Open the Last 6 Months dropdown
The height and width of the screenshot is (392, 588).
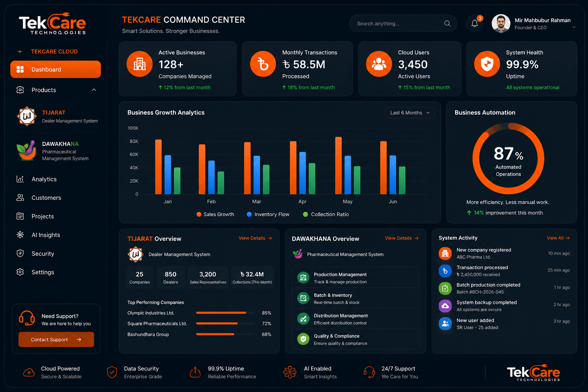[x=410, y=113]
